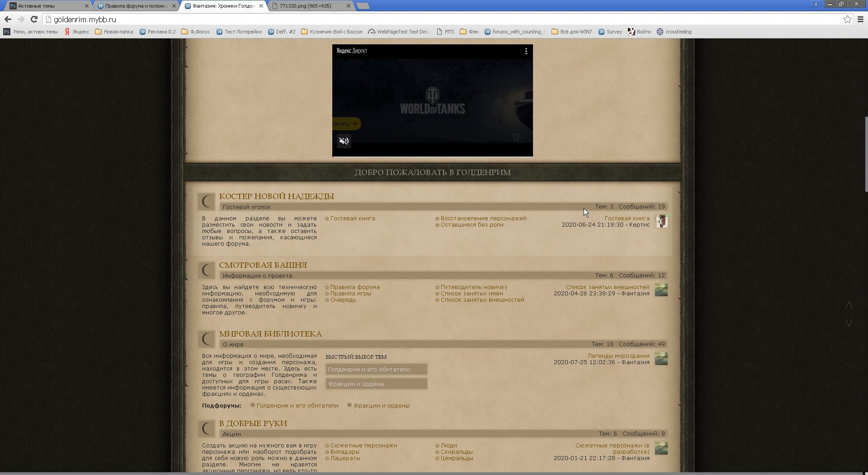
Task: Open a new browser tab
Action: [x=363, y=6]
